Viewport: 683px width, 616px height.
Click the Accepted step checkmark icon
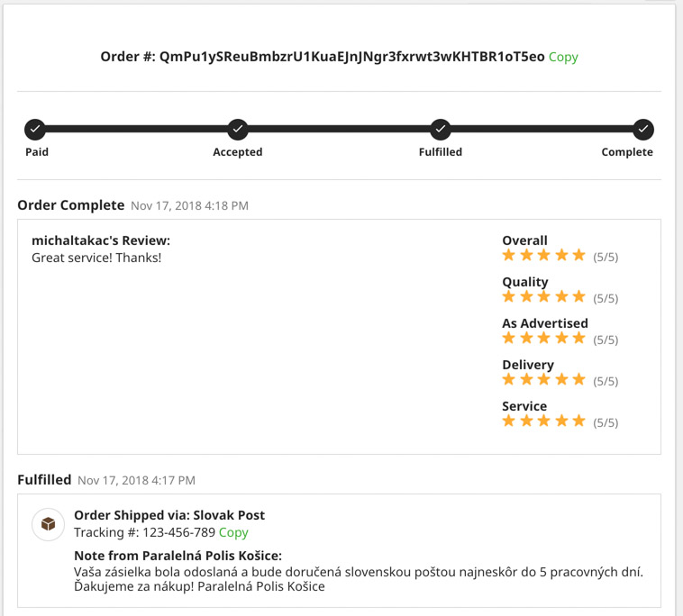238,130
